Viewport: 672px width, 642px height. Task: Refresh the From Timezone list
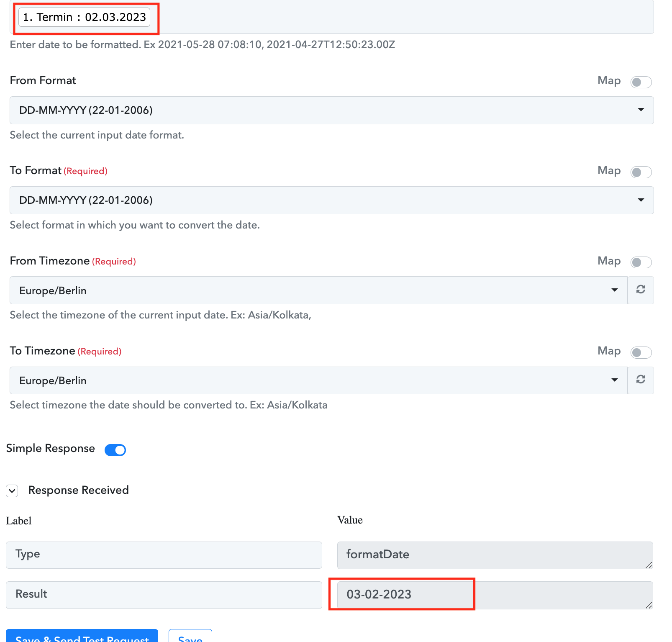[x=640, y=290]
